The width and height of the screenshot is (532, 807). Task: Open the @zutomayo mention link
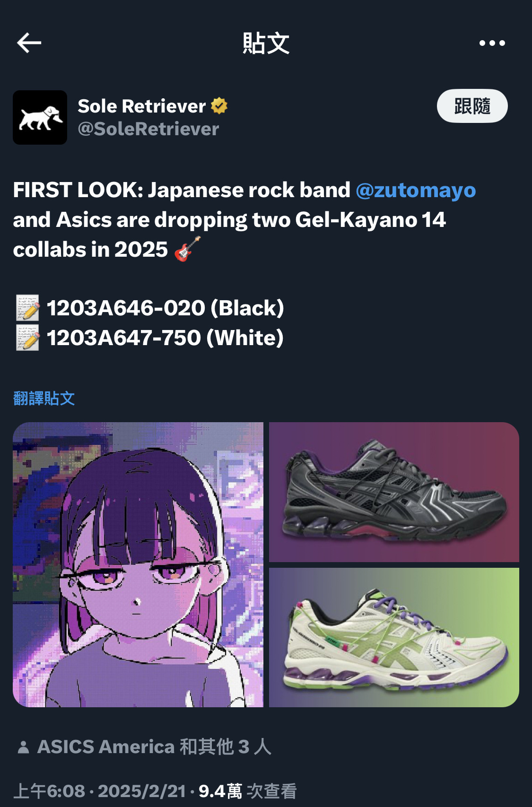[416, 190]
